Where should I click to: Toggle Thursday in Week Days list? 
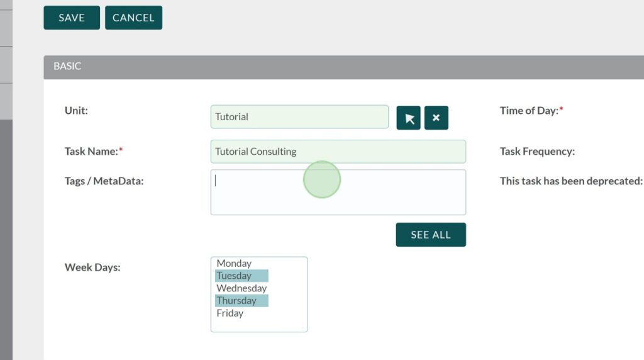236,301
